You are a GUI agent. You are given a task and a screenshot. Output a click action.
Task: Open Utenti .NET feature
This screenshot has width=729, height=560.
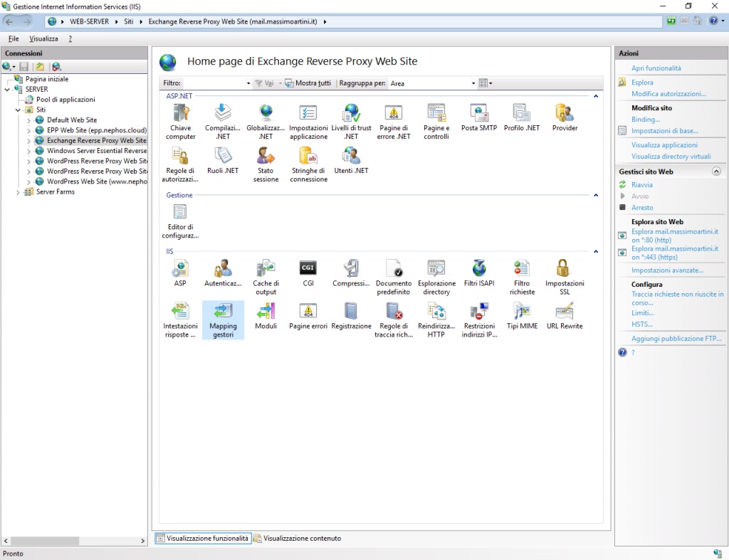tap(351, 160)
